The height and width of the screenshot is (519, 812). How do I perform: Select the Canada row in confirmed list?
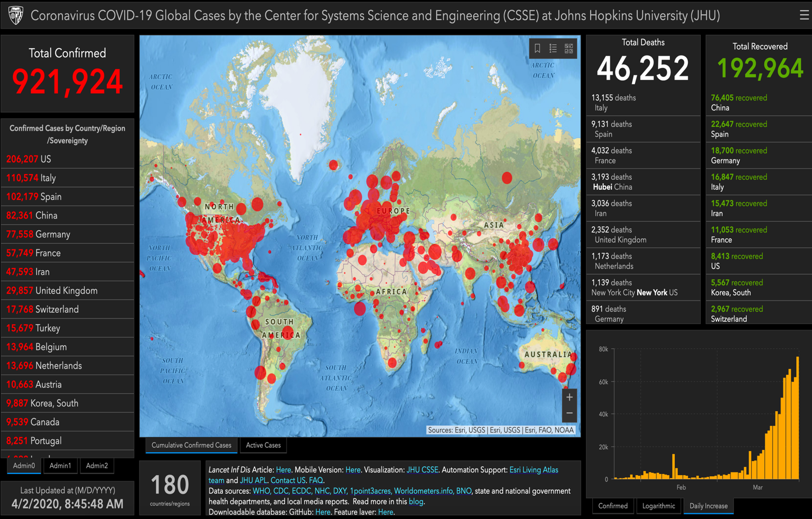click(x=67, y=422)
